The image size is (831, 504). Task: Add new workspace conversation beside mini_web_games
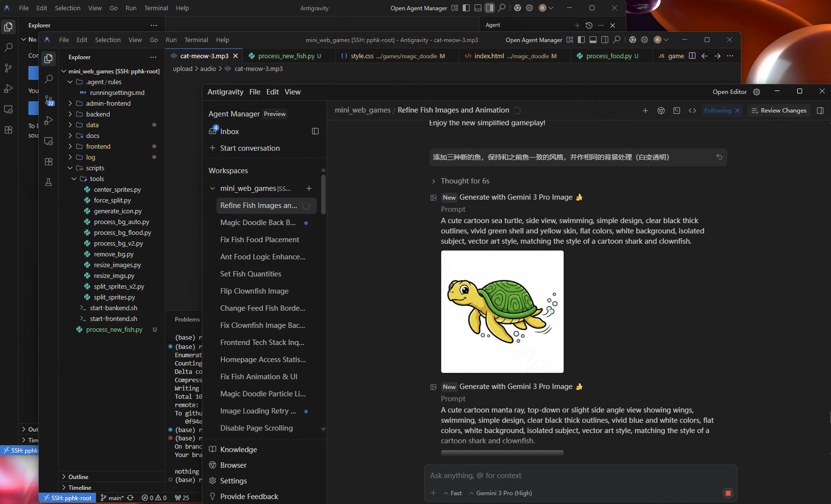pyautogui.click(x=309, y=188)
